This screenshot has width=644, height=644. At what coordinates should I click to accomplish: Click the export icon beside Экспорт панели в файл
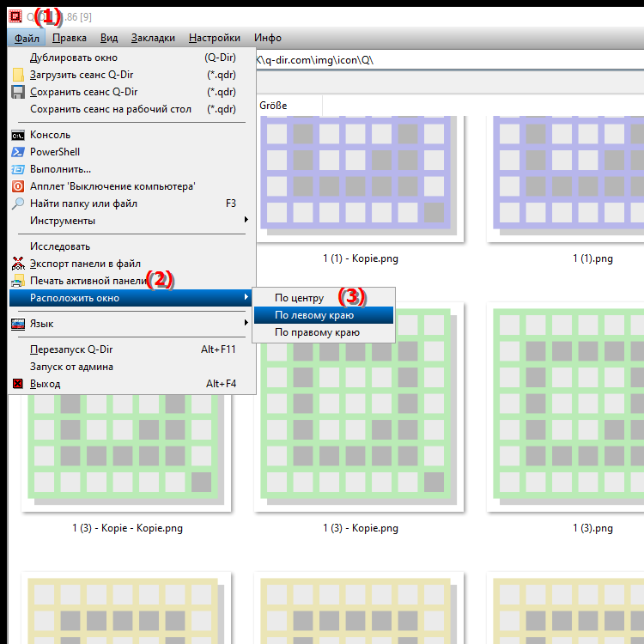coord(18,264)
